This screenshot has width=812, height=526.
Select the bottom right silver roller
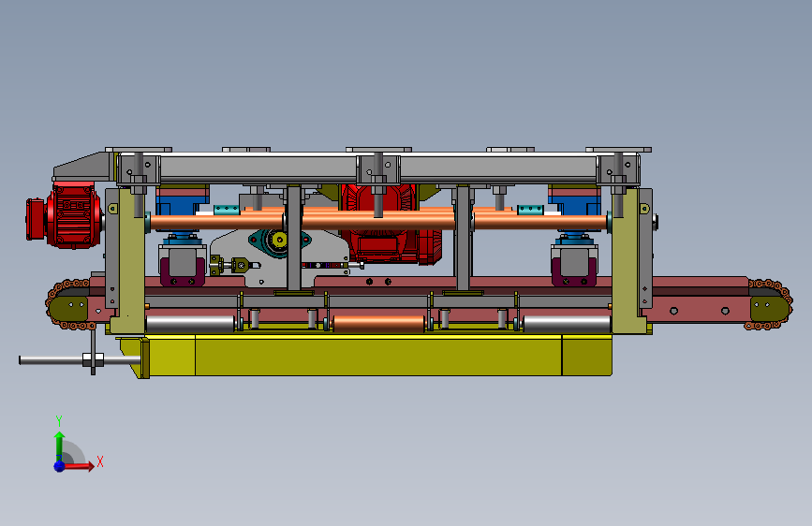point(567,324)
